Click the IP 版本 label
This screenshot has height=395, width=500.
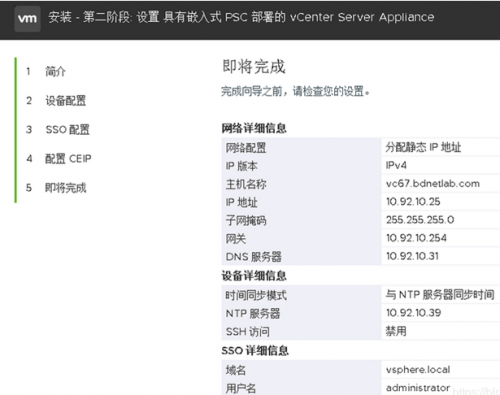pyautogui.click(x=242, y=166)
